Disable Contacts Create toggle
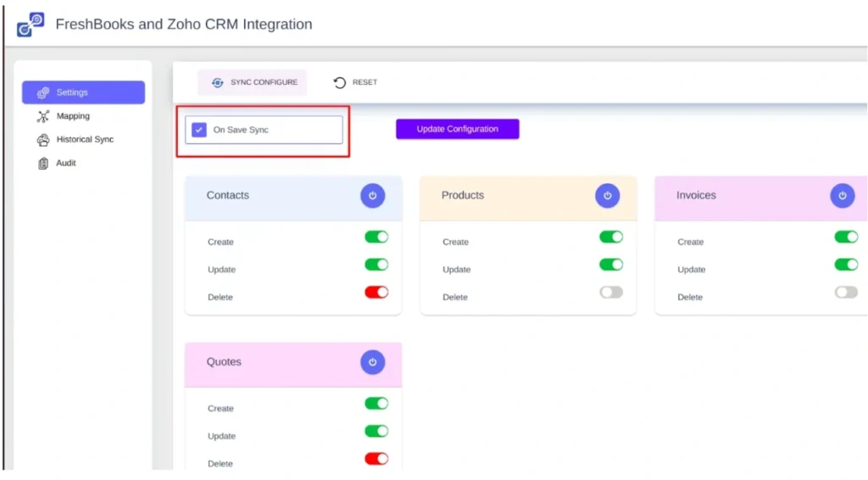The image size is (868, 480). [x=376, y=237]
